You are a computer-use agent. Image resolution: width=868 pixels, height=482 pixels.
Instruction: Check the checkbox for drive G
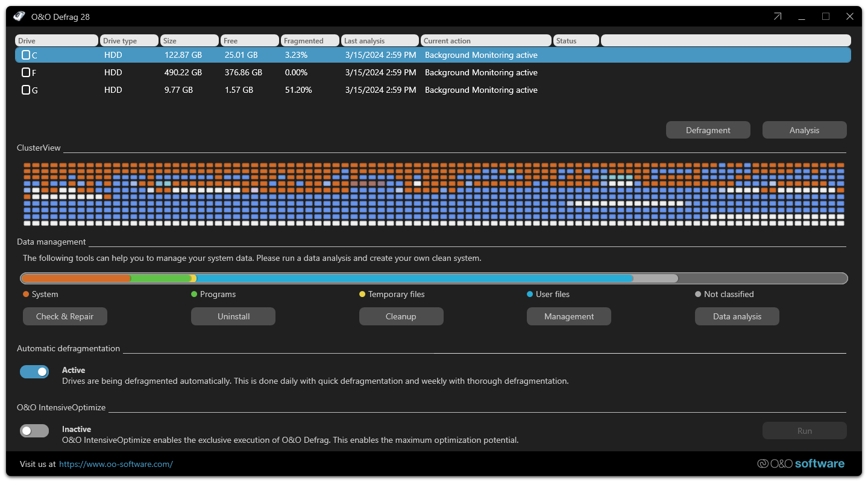(x=26, y=90)
